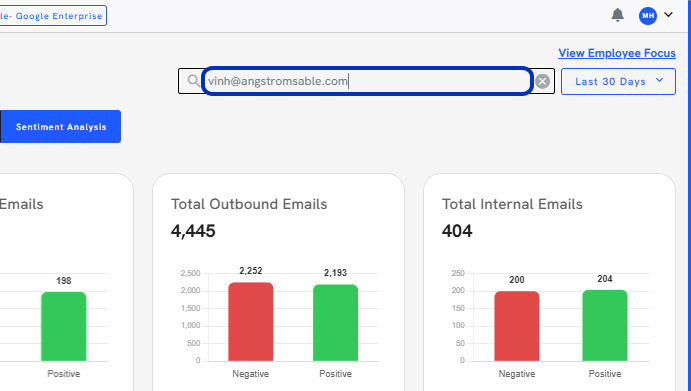Select the outbound Positive green bar
Viewport: 691px width, 391px height.
(x=335, y=323)
